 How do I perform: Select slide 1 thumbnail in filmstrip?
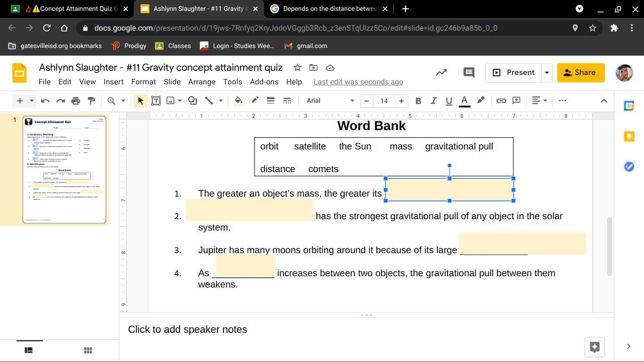(65, 170)
